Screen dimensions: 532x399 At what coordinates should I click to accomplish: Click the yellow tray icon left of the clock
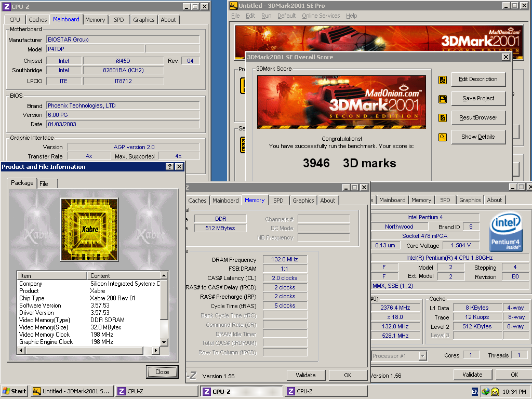click(x=495, y=392)
